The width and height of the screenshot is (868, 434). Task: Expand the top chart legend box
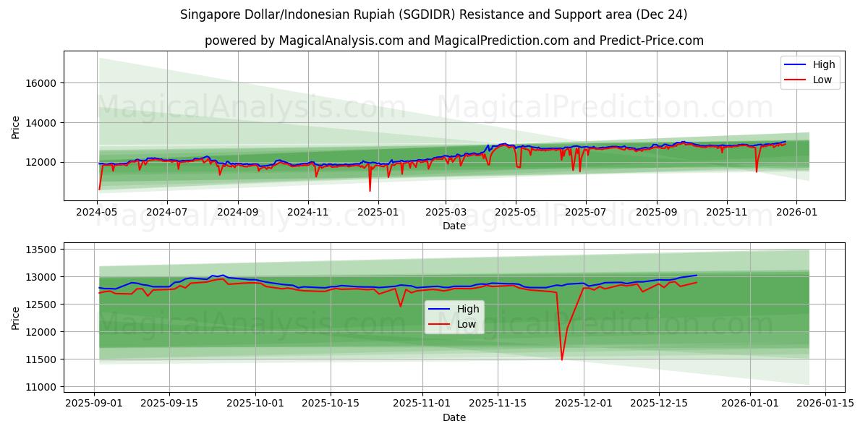(809, 71)
